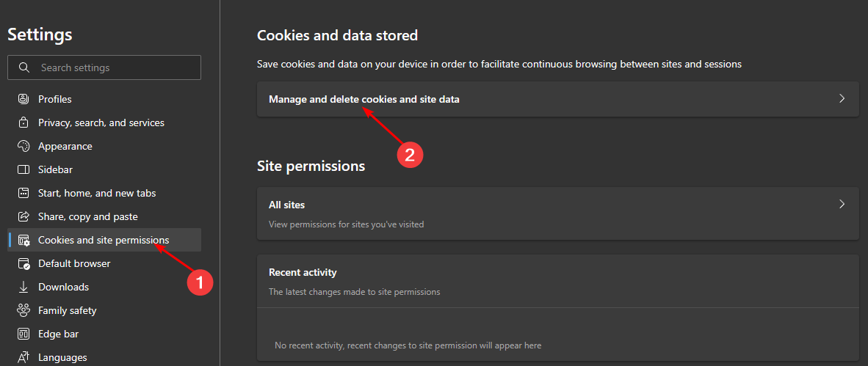Click the Appearance palette icon
The image size is (868, 366).
pos(23,146)
